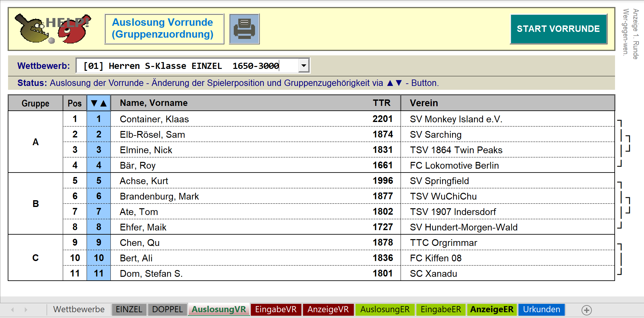Click the printer icon

(x=244, y=29)
